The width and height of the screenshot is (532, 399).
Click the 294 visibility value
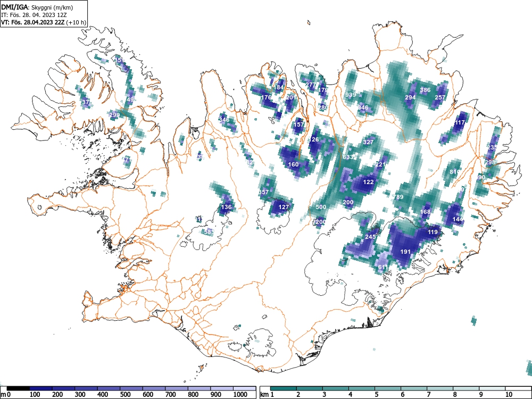410,97
